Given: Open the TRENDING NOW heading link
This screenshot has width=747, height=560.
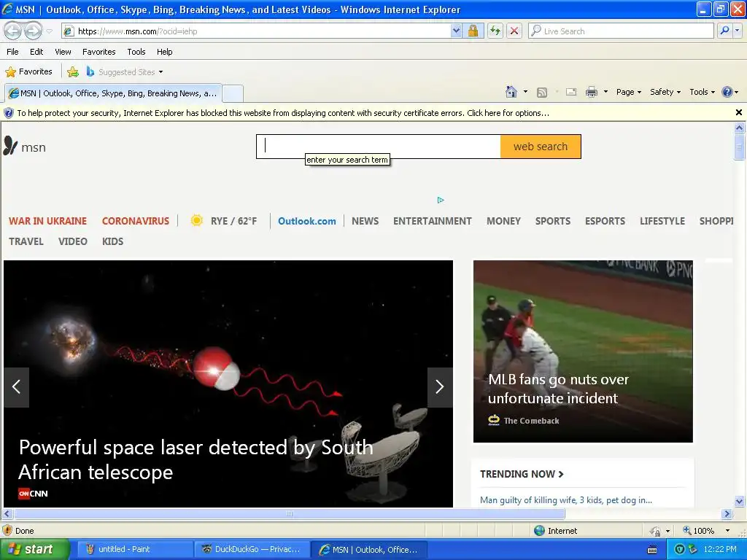Looking at the screenshot, I should click(522, 474).
